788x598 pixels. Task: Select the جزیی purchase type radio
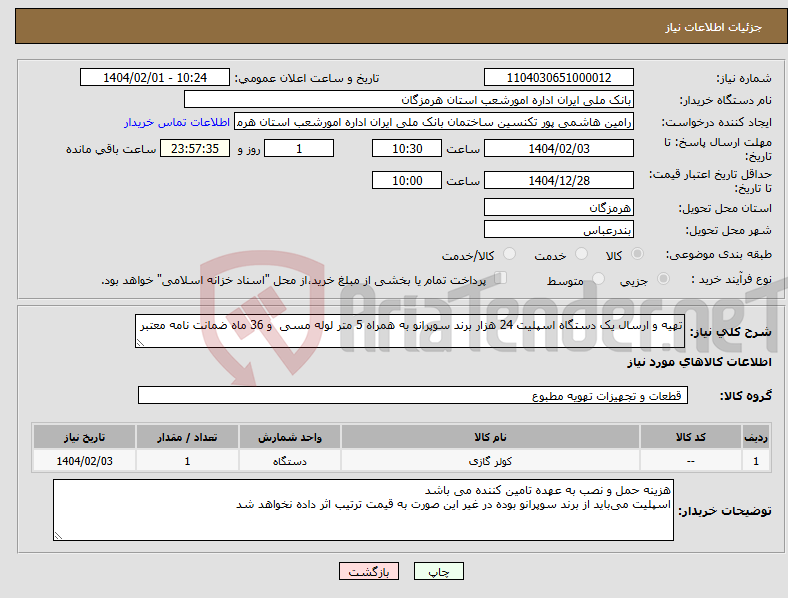tap(663, 278)
